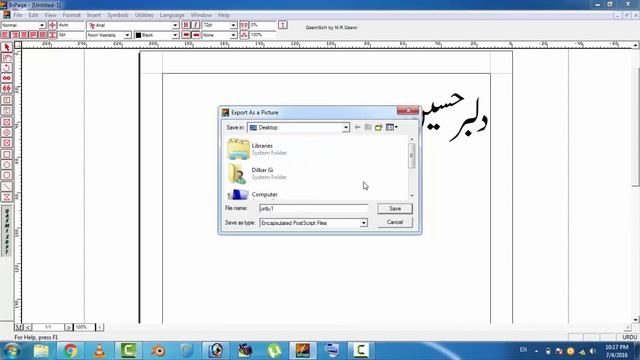Viewport: 640px width, 360px height.
Task: Click the volume speaker tray icon
Action: tap(593, 351)
